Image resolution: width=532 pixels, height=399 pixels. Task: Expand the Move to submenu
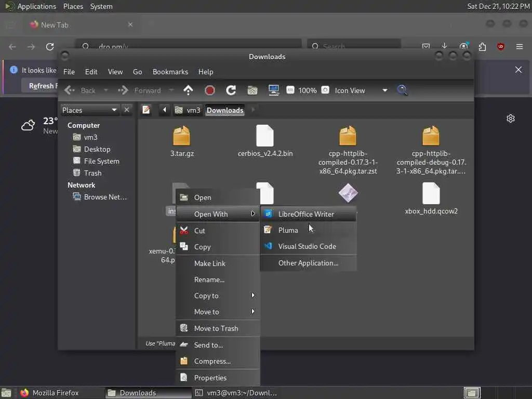coord(218,312)
